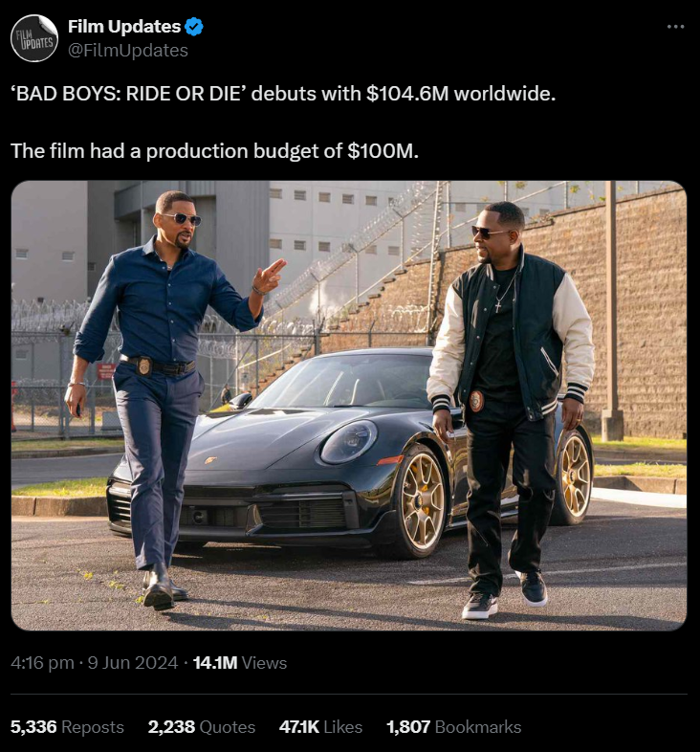700x752 pixels.
Task: Open the @FilmUpdates handle link
Action: (x=128, y=50)
